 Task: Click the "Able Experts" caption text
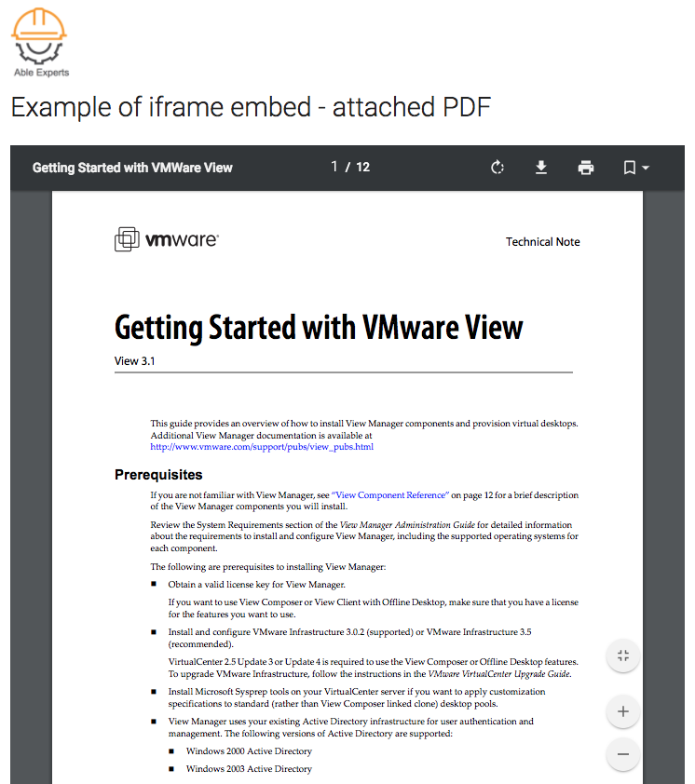[x=42, y=73]
